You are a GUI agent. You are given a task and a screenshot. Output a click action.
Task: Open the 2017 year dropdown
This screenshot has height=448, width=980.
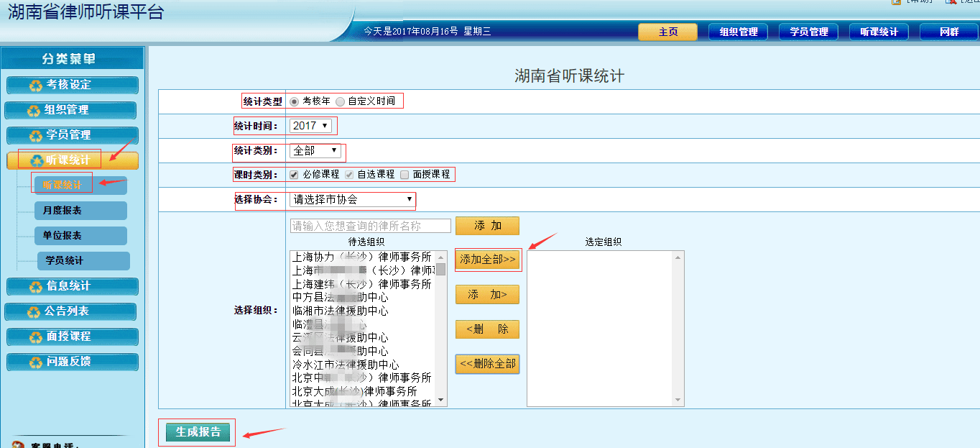[310, 126]
